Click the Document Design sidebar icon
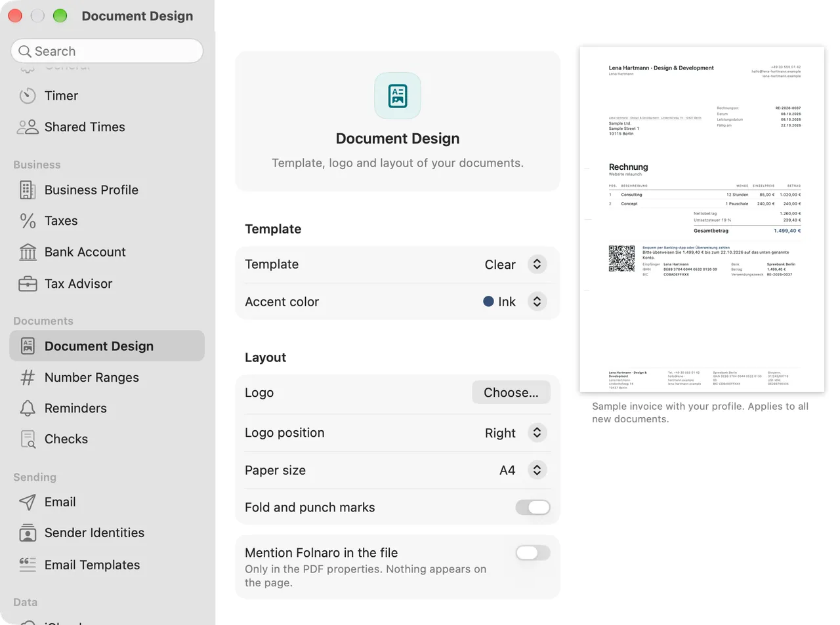 [28, 346]
